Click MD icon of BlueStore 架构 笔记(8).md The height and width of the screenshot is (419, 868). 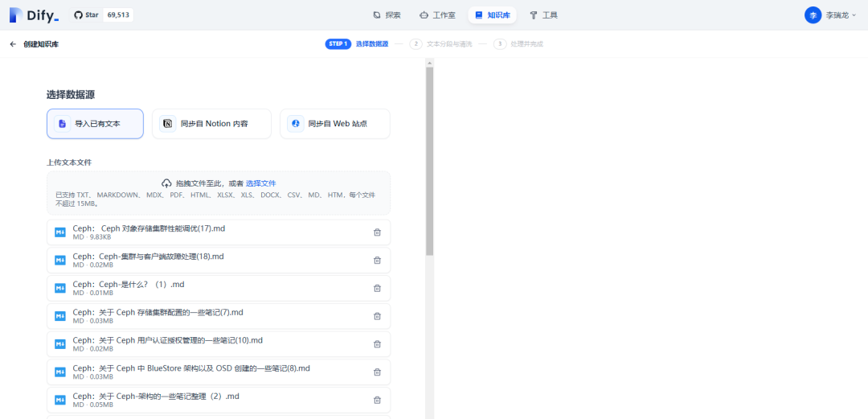pyautogui.click(x=60, y=372)
